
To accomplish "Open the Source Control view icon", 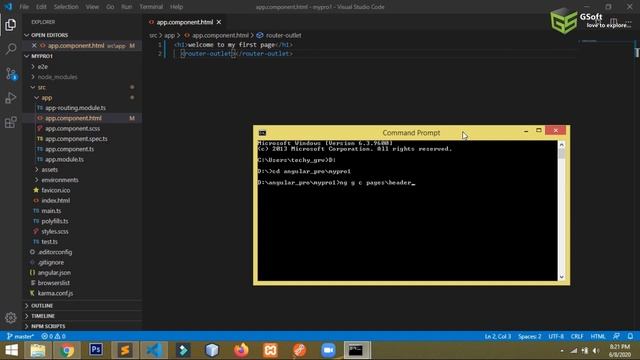I will coord(11,74).
